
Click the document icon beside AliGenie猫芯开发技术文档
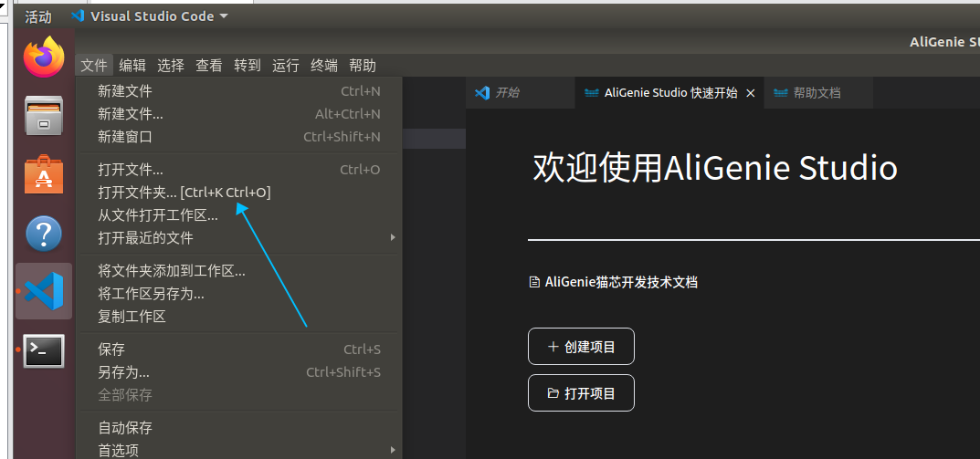click(534, 282)
